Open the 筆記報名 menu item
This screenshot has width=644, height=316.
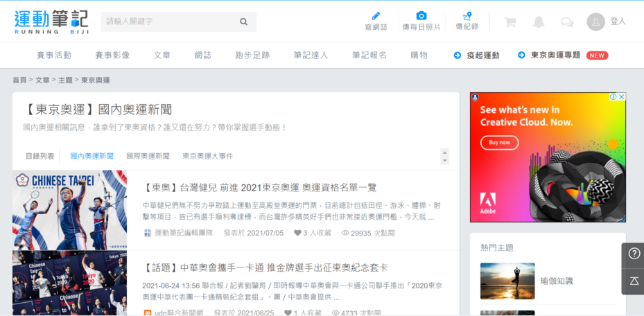click(369, 55)
